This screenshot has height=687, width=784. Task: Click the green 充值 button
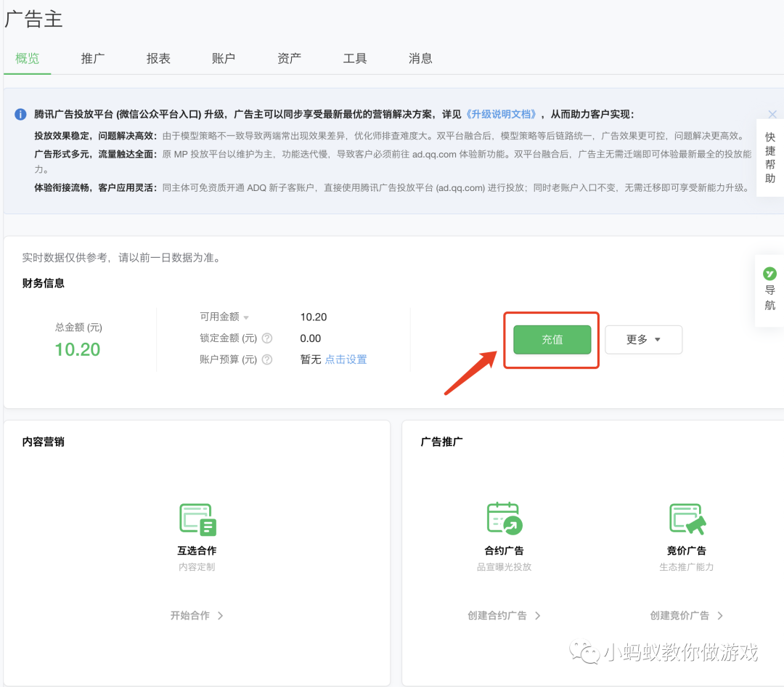click(x=552, y=340)
